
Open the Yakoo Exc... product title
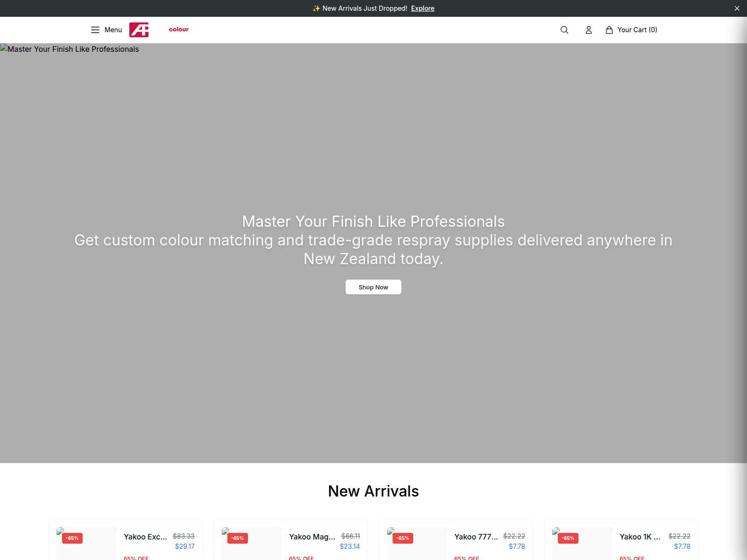(145, 537)
